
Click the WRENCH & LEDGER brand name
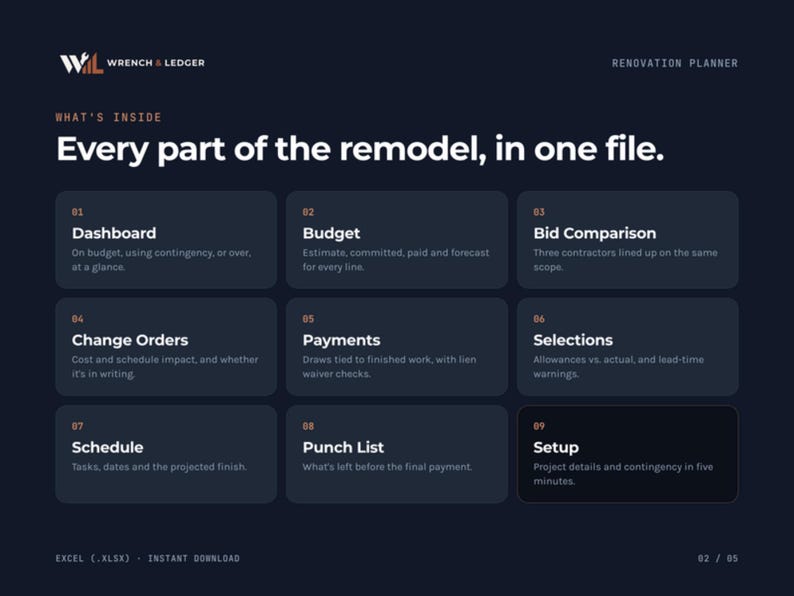coord(156,63)
